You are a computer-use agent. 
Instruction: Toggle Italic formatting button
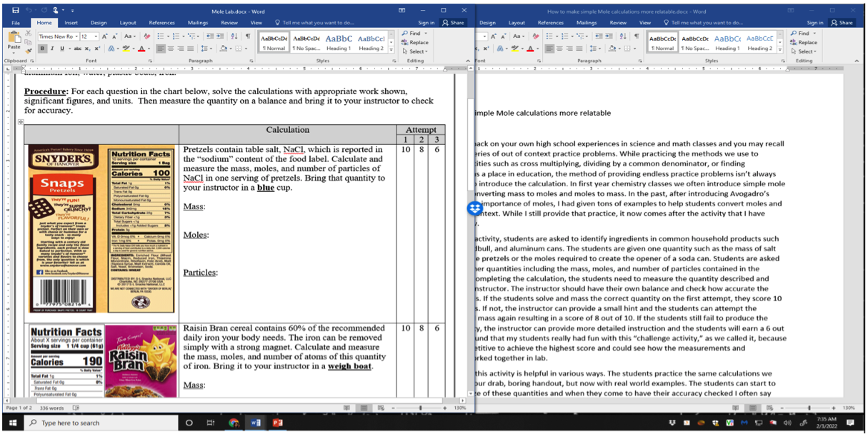52,49
